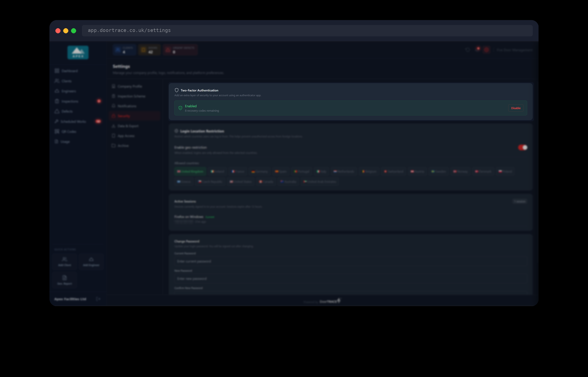Click the Add Client quick action

pos(65,261)
